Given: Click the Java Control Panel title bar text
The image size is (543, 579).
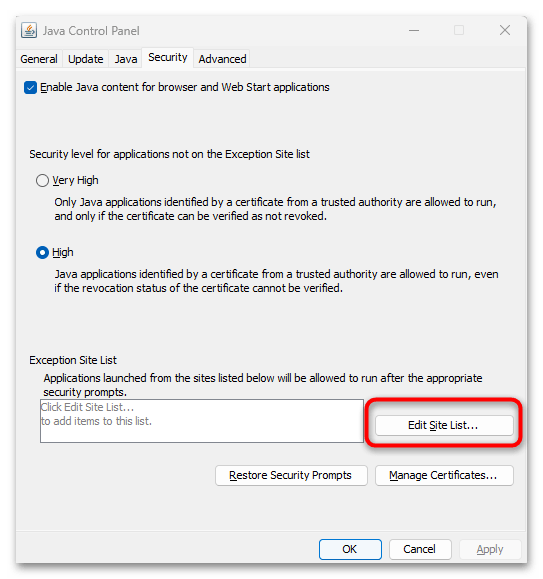Looking at the screenshot, I should click(x=91, y=31).
